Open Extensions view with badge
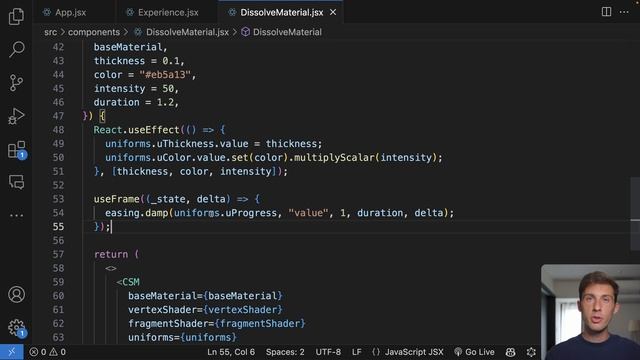Image resolution: width=640 pixels, height=360 pixels. [17, 150]
